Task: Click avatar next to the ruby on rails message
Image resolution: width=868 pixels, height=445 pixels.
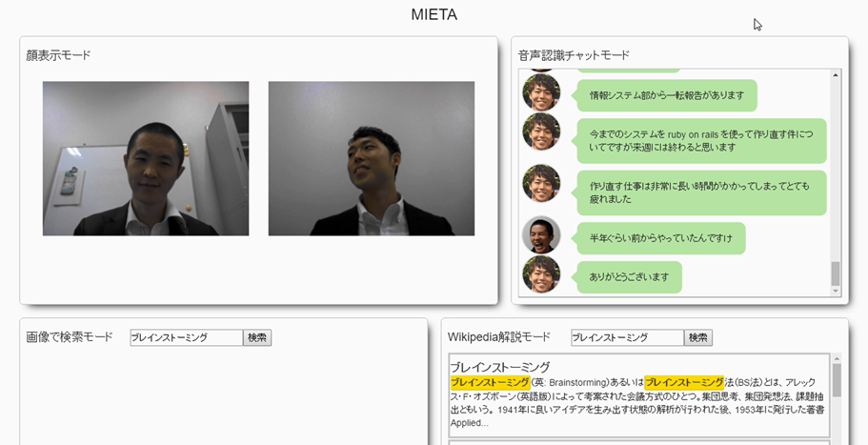Action: tap(541, 131)
